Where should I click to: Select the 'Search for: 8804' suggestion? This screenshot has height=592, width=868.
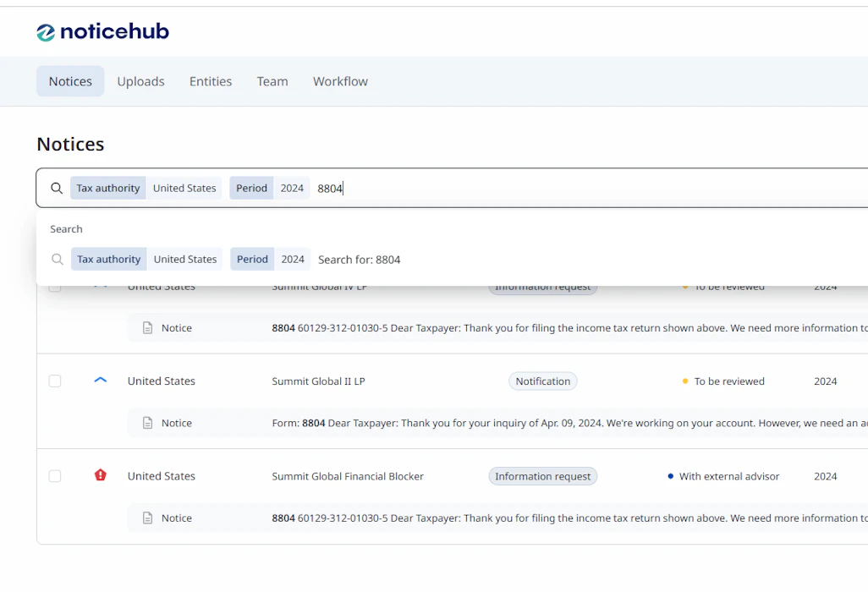pos(359,260)
